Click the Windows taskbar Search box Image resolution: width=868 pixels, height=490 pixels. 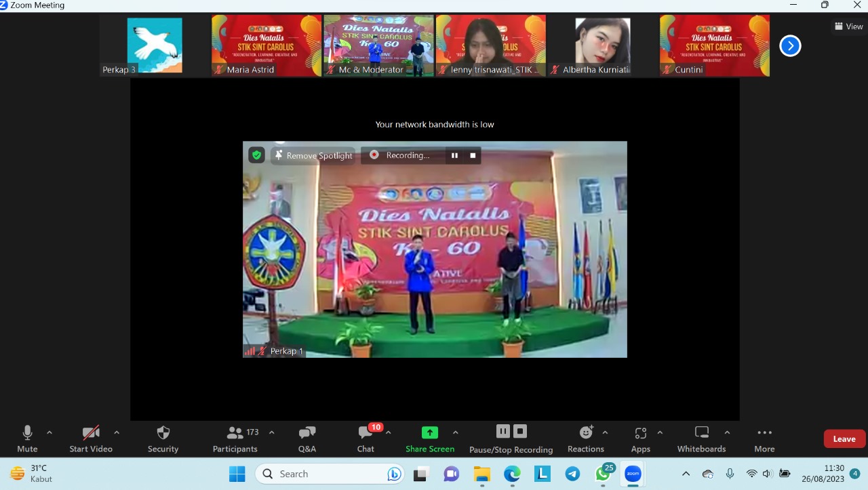click(x=329, y=474)
